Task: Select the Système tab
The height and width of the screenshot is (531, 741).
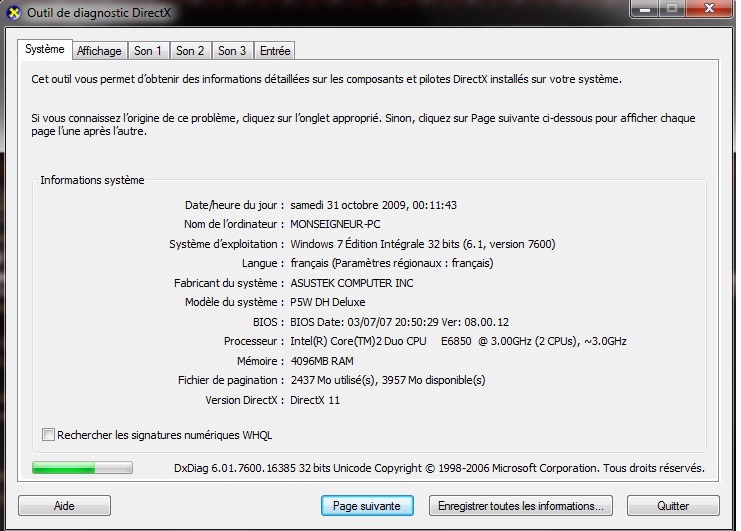Action: pos(45,49)
